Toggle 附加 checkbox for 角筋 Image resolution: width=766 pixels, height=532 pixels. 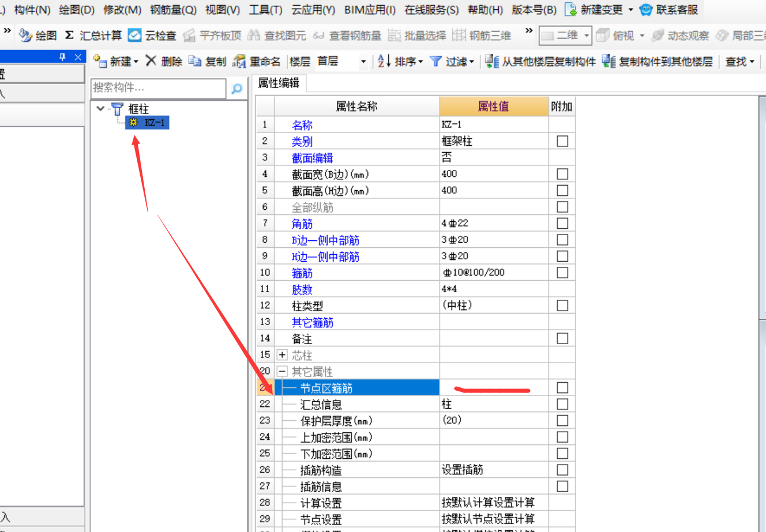coord(562,223)
